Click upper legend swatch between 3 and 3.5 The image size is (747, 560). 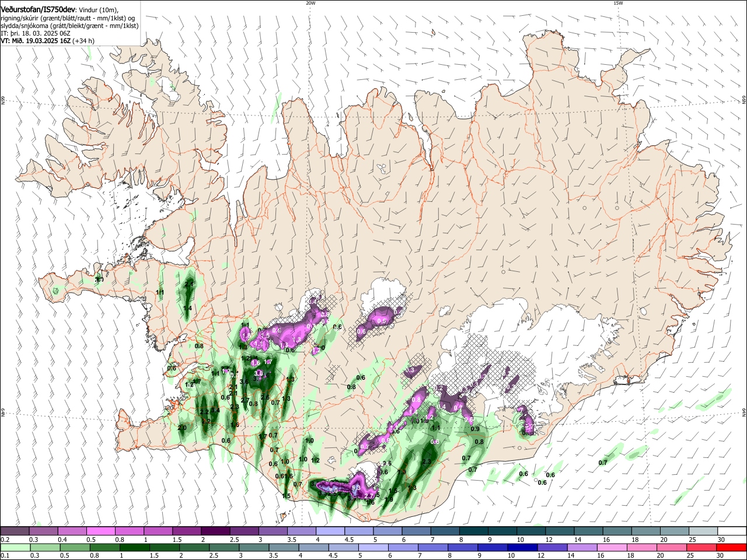273,531
